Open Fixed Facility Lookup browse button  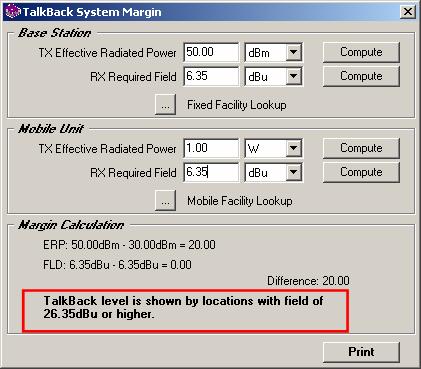coord(165,105)
